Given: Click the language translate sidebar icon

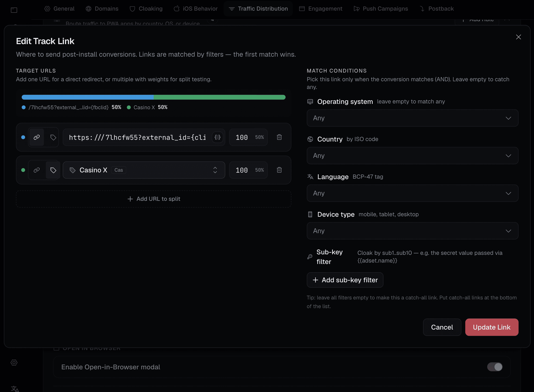Looking at the screenshot, I should click(x=14, y=389).
